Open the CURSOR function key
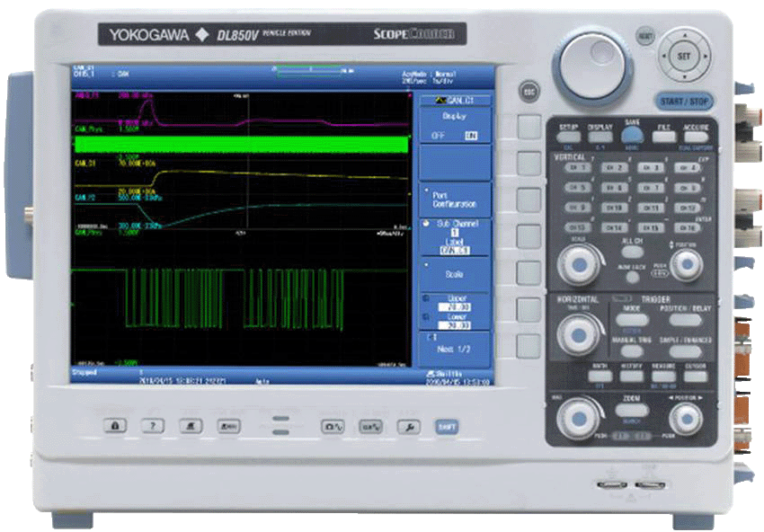This screenshot has height=532, width=764. (x=696, y=377)
